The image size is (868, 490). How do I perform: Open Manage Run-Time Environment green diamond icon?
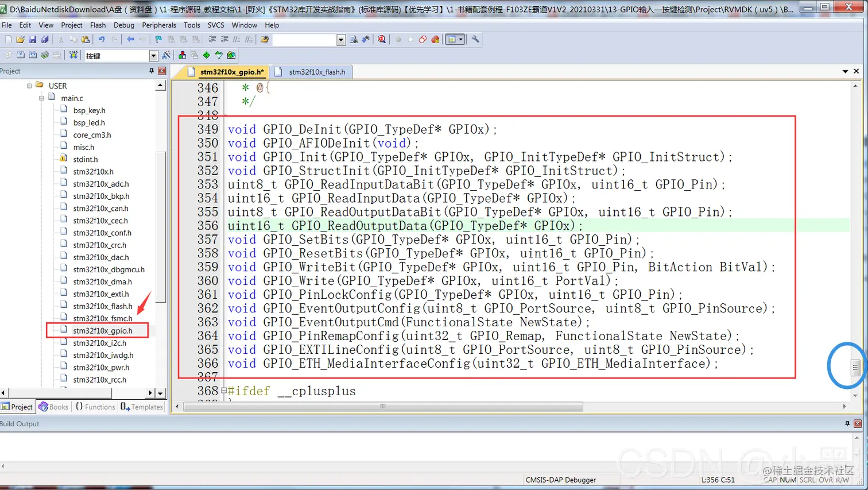(x=207, y=55)
